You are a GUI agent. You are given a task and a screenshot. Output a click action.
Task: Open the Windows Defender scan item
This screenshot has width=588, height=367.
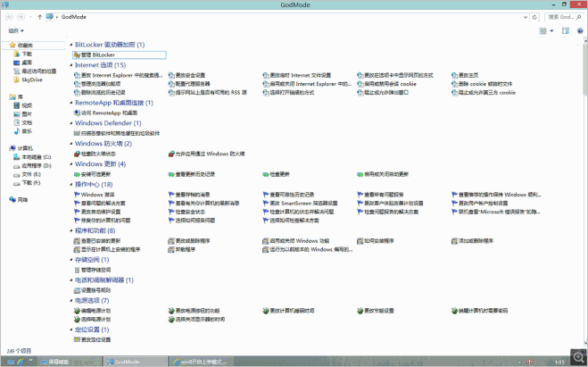tap(117, 133)
